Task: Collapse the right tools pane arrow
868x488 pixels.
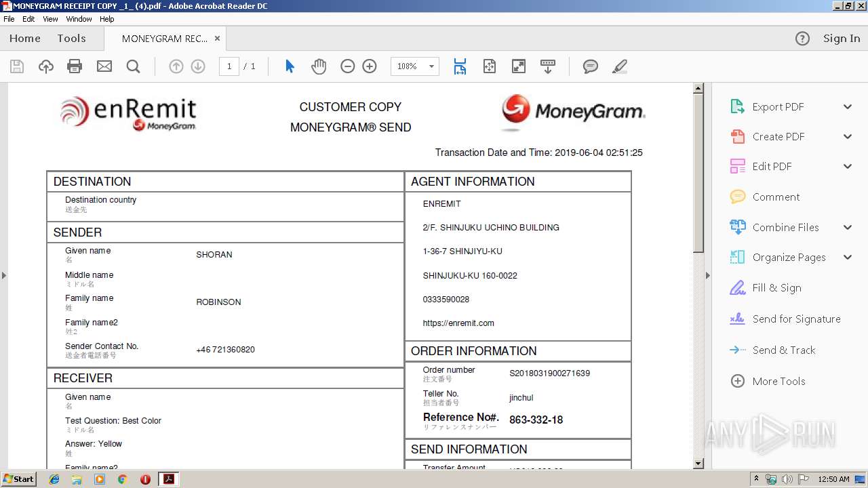Action: [708, 275]
